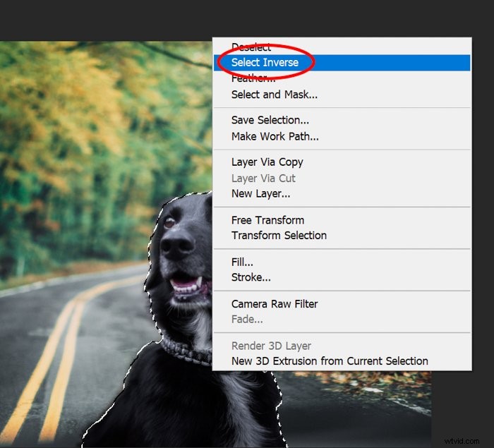The image size is (494, 448).
Task: Click the Layer Via Cut entry
Action: click(x=342, y=178)
